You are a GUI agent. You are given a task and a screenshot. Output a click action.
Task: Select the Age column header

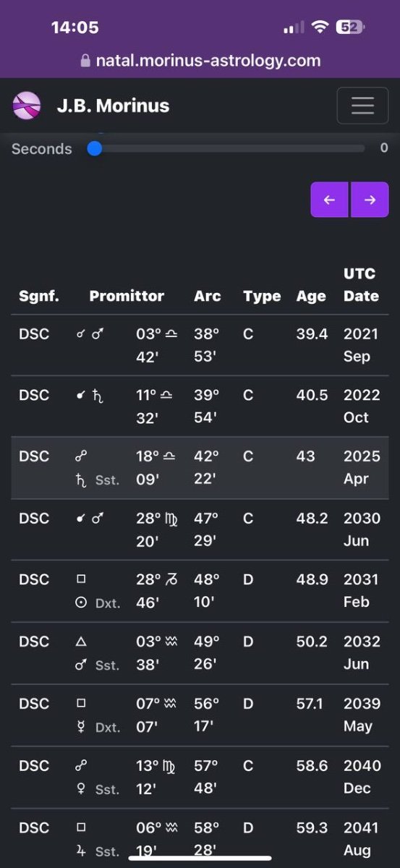click(x=311, y=296)
